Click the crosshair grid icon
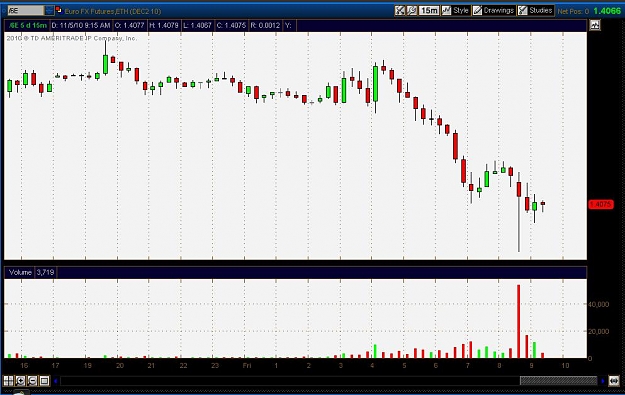Image resolution: width=625 pixels, height=395 pixels. 8,381
